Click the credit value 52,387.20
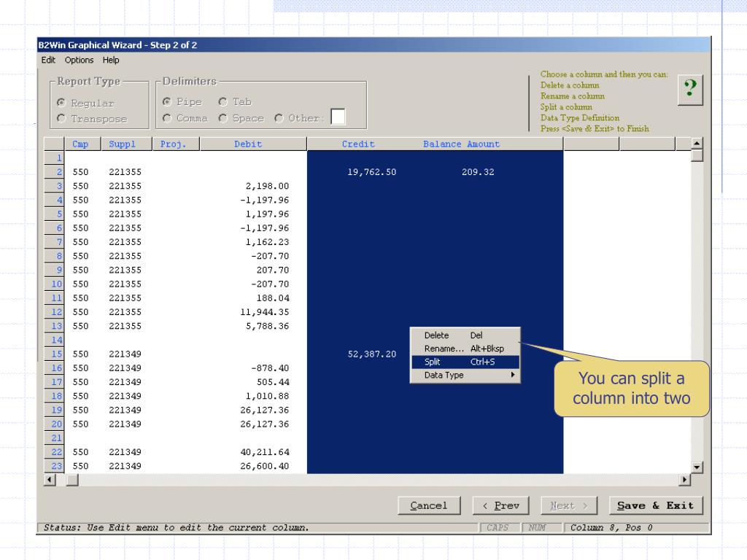This screenshot has width=747, height=560. tap(371, 354)
